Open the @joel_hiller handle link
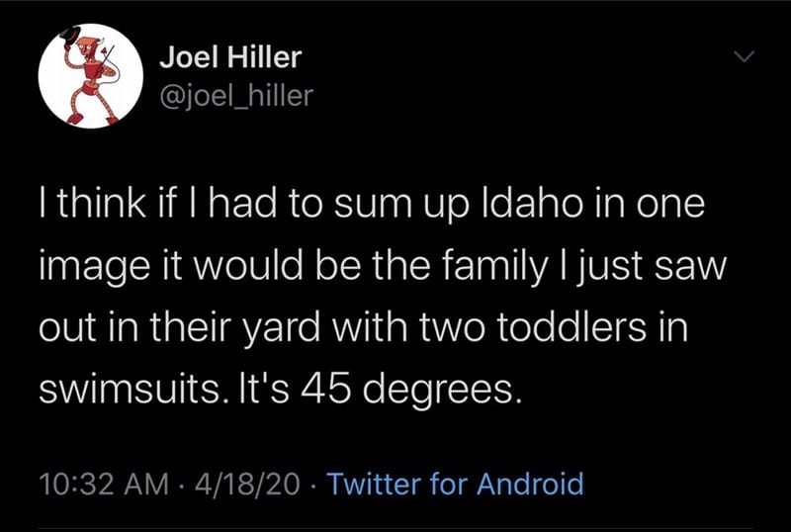The image size is (791, 532). (x=236, y=95)
